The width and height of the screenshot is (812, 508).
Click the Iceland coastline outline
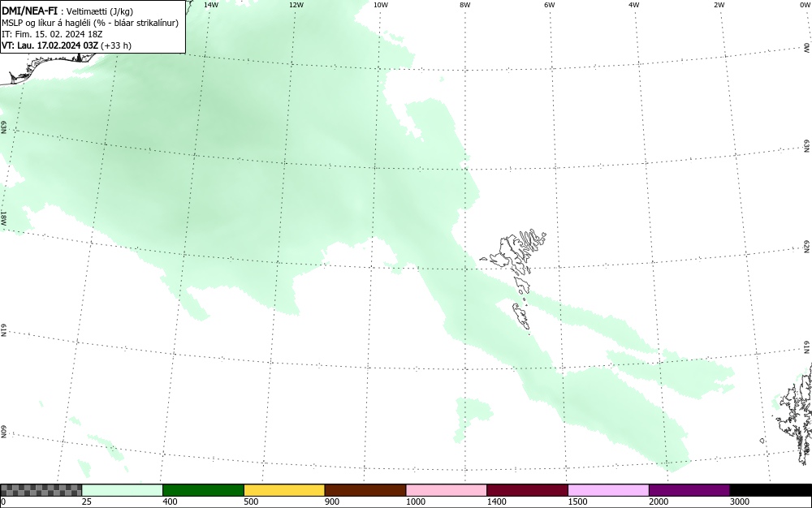pyautogui.click(x=50, y=67)
